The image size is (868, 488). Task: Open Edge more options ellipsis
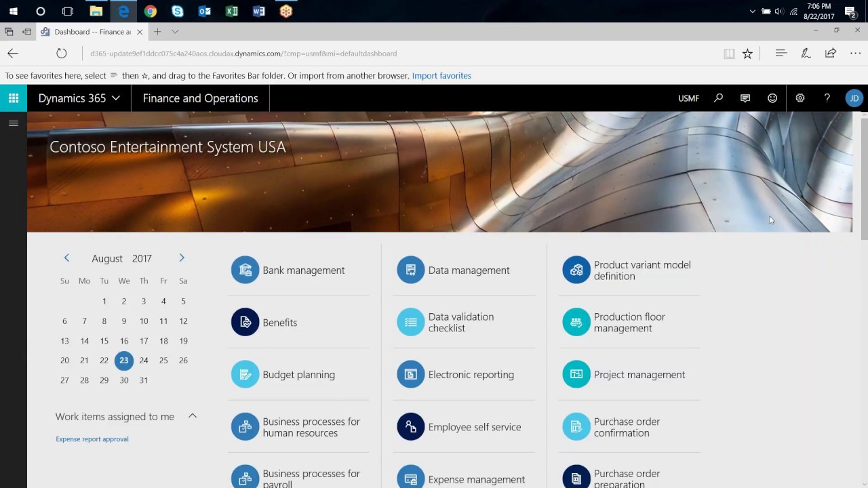point(854,53)
